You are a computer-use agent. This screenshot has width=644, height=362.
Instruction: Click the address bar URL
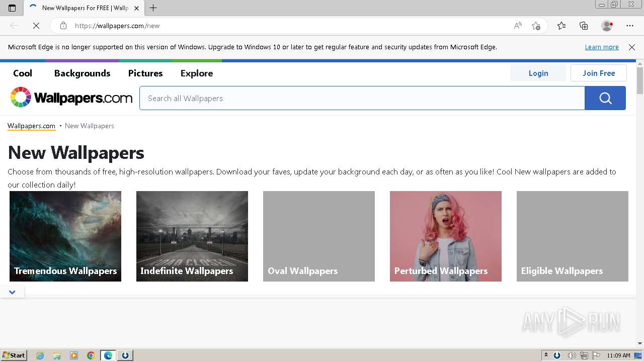click(117, 26)
